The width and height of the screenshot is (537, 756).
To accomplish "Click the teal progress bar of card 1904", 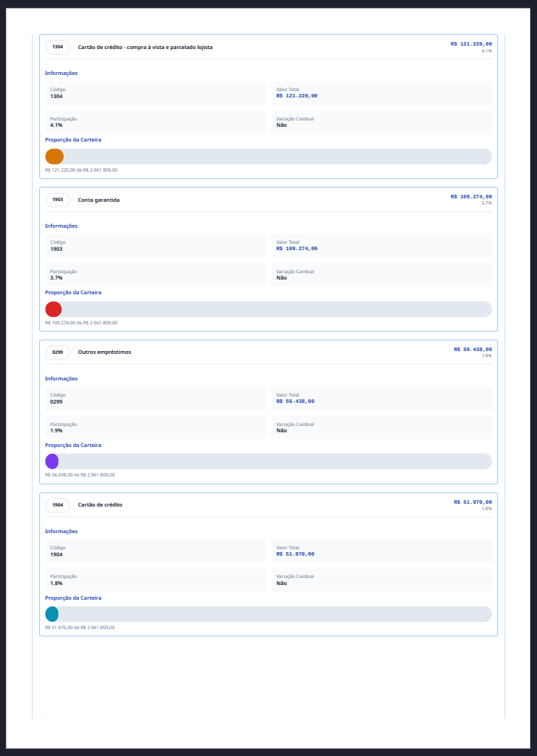I will click(52, 614).
